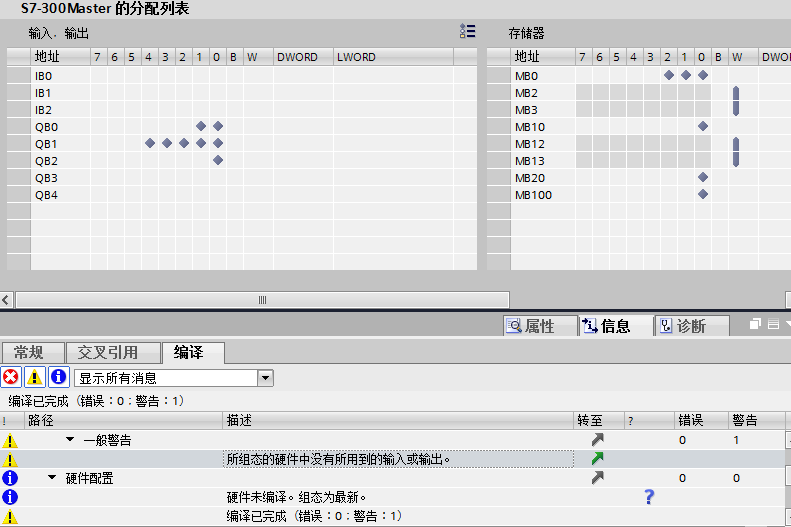Click the LWORD column header
The width and height of the screenshot is (791, 527).
click(x=393, y=57)
